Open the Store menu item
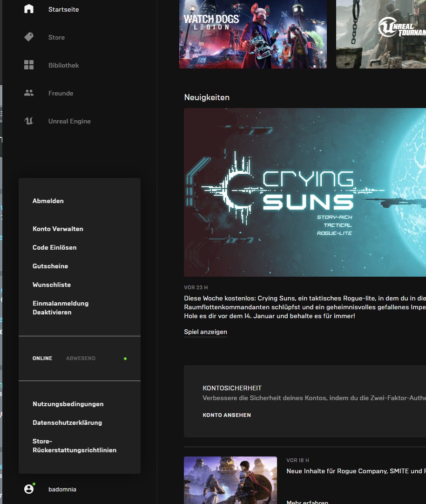 pyautogui.click(x=56, y=37)
